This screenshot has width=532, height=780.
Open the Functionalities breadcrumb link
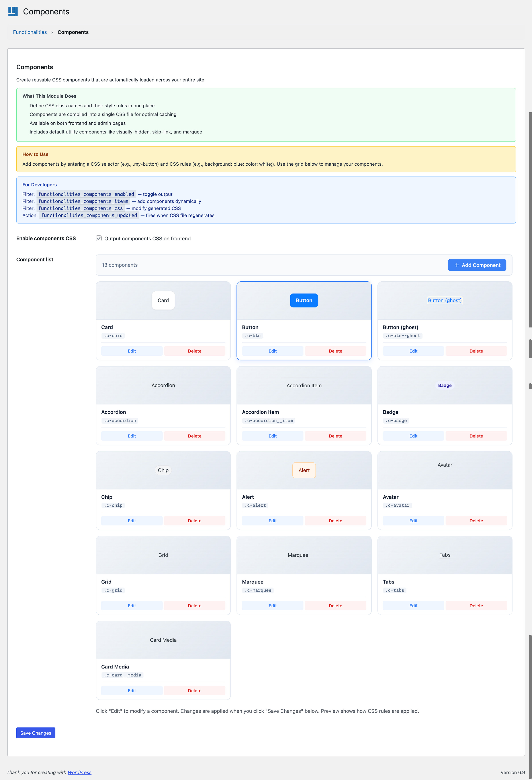[x=30, y=32]
